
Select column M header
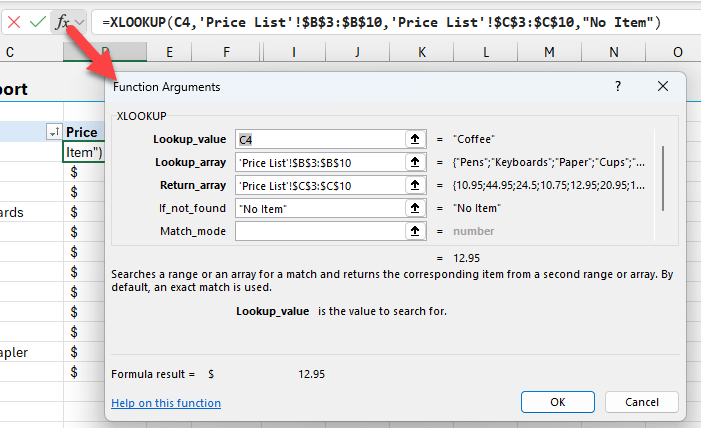(549, 52)
